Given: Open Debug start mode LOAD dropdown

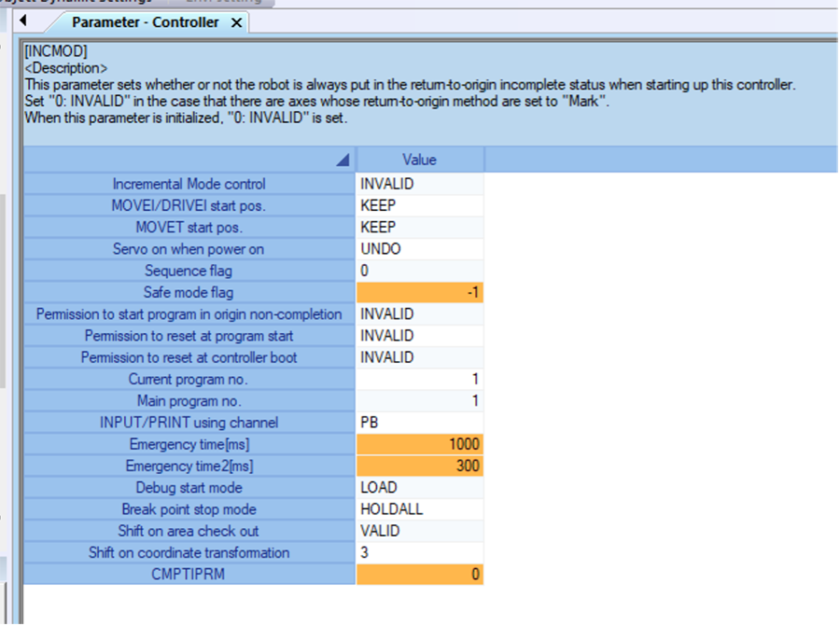Looking at the screenshot, I should pos(419,488).
